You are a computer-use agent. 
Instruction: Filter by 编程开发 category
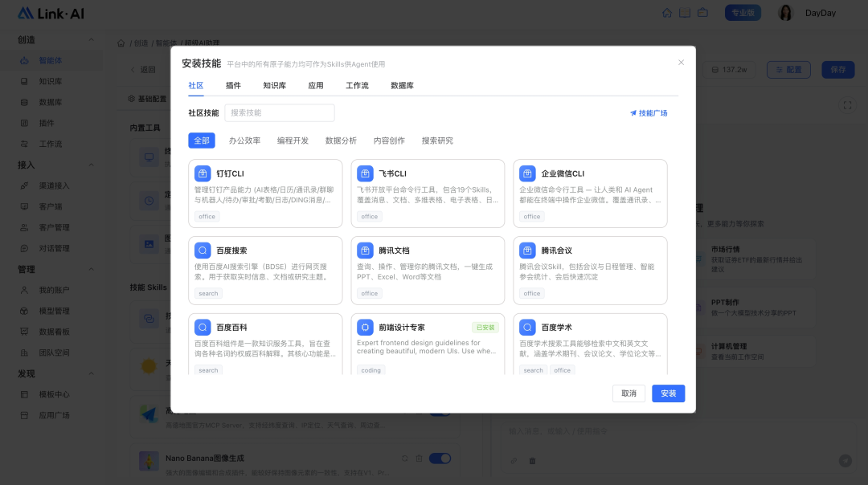[293, 141]
